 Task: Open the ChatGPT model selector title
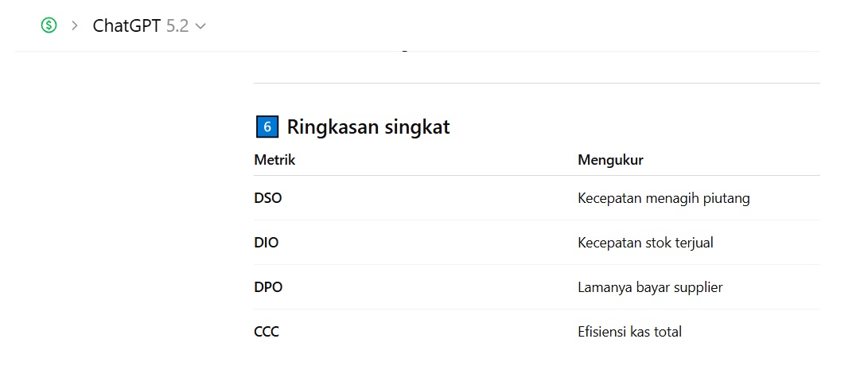127,25
